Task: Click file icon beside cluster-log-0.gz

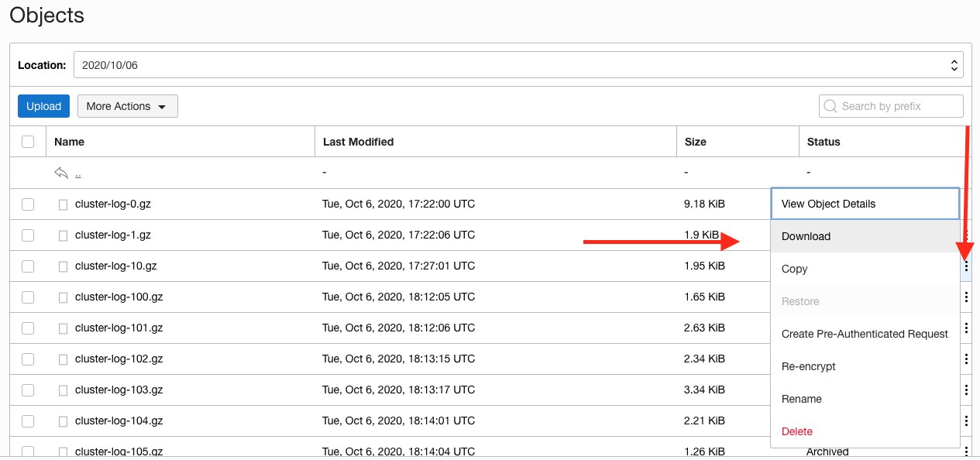Action: point(64,204)
